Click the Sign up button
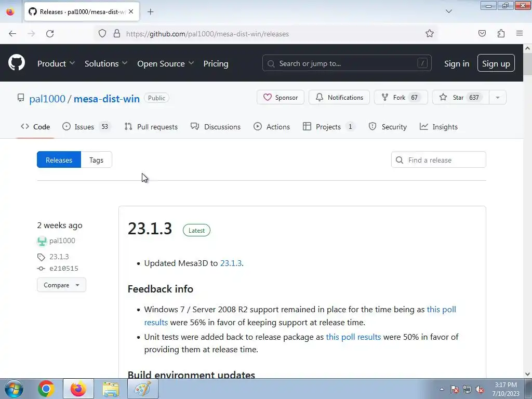 pos(496,63)
